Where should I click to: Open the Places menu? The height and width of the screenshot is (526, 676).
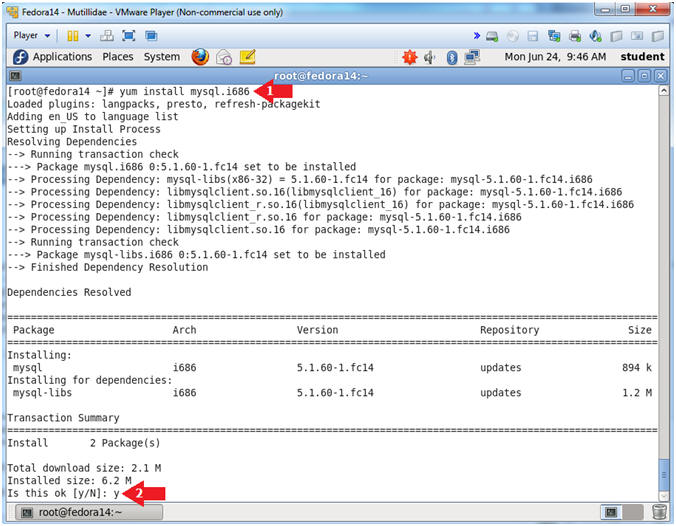118,57
